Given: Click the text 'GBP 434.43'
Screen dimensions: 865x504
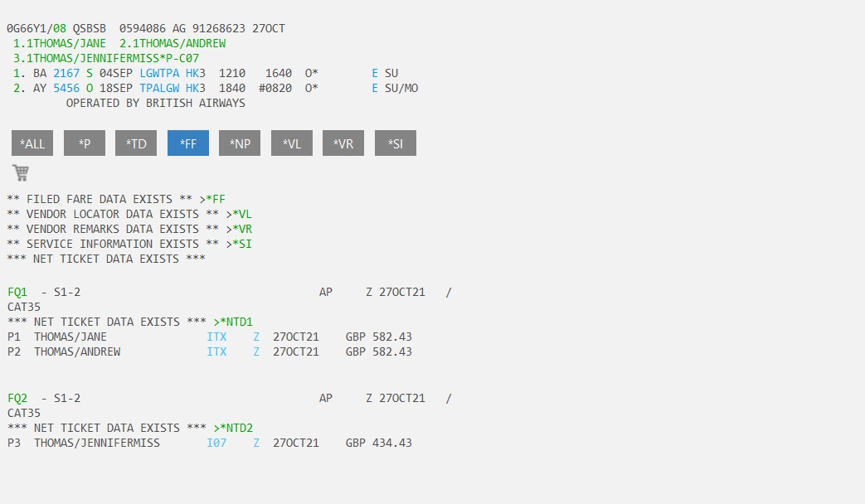Looking at the screenshot, I should [379, 443].
